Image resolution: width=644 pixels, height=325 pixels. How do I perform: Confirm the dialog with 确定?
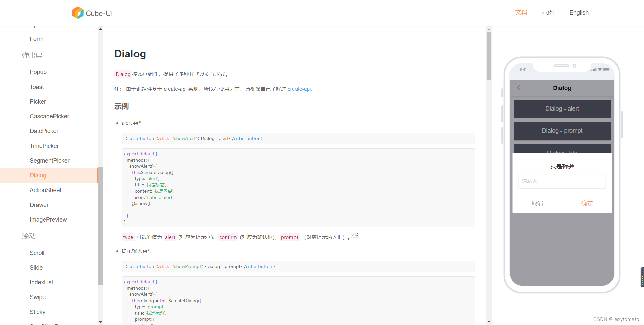point(587,204)
